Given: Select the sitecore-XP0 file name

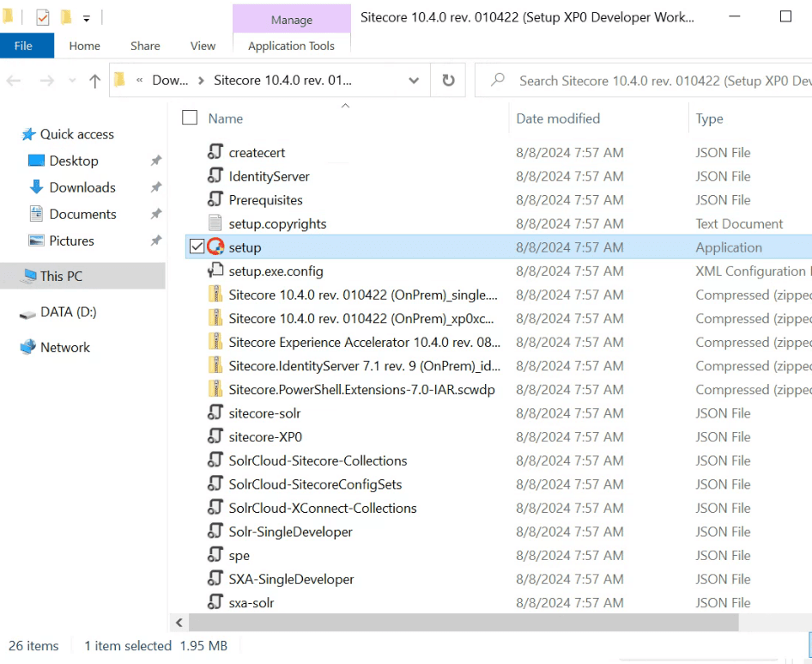Looking at the screenshot, I should [266, 436].
